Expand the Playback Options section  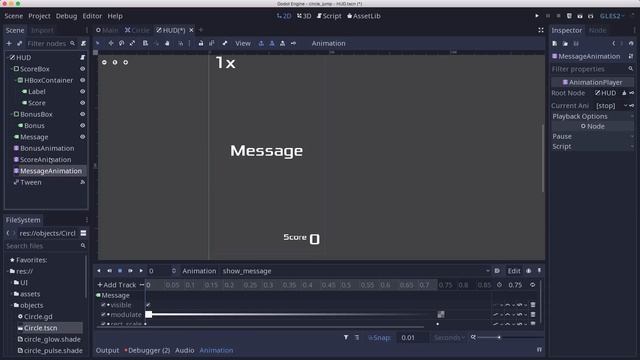tap(592, 116)
